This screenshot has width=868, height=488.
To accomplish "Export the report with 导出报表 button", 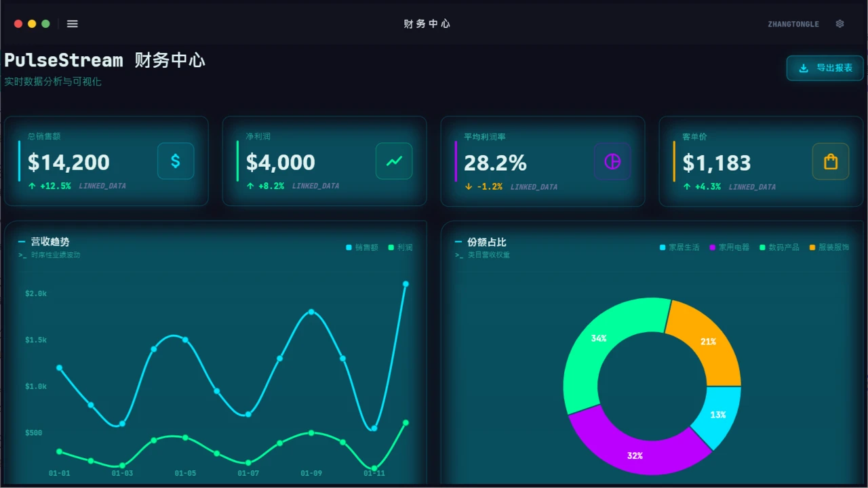I will [825, 68].
